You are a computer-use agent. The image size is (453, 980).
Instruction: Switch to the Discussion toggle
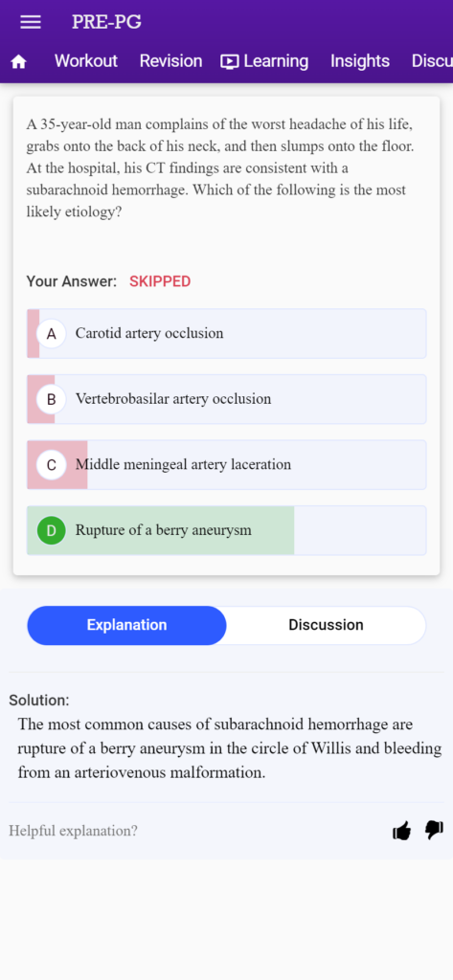coord(326,625)
